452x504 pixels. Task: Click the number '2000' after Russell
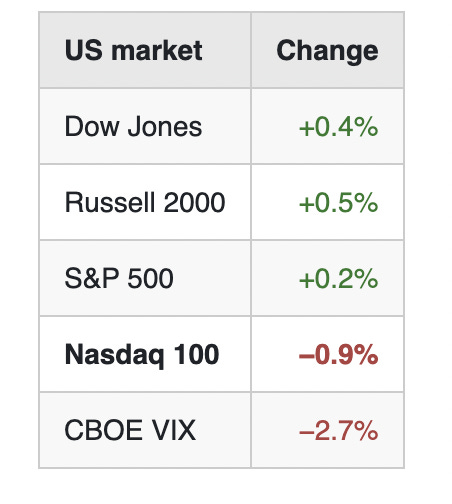point(195,202)
